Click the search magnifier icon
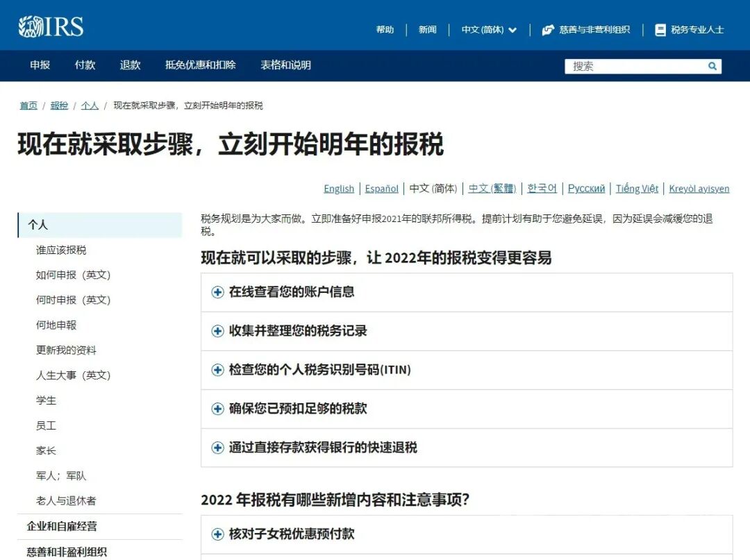Viewport: 750px width, 560px height. coord(712,67)
